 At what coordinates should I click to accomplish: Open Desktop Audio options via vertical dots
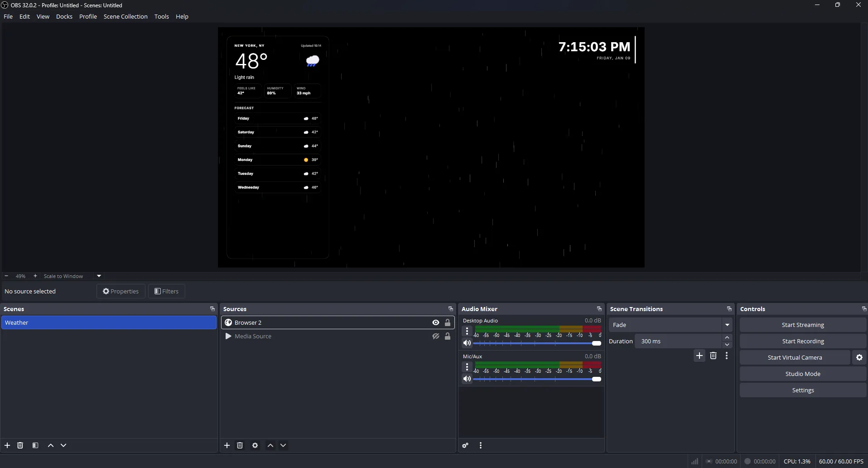[x=467, y=331]
